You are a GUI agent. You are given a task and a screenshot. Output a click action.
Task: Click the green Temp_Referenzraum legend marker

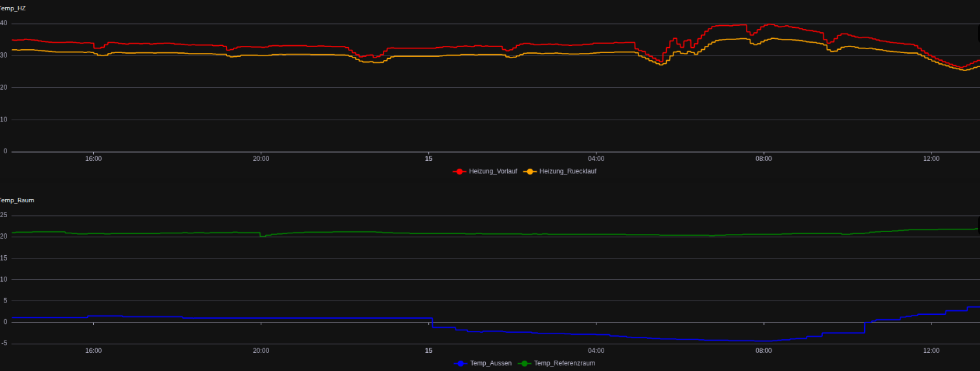(525, 363)
